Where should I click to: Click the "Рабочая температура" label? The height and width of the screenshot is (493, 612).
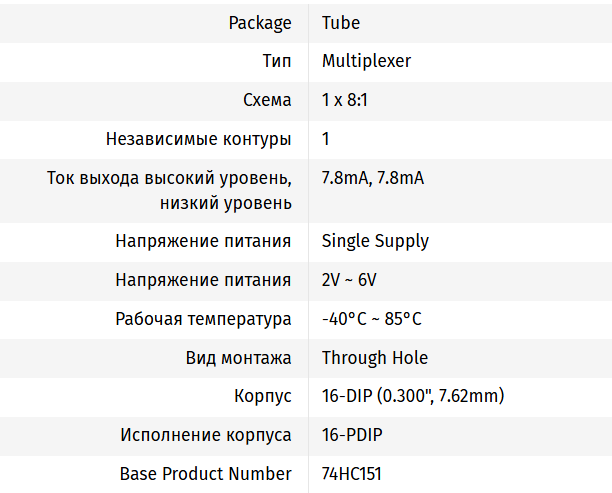(203, 319)
